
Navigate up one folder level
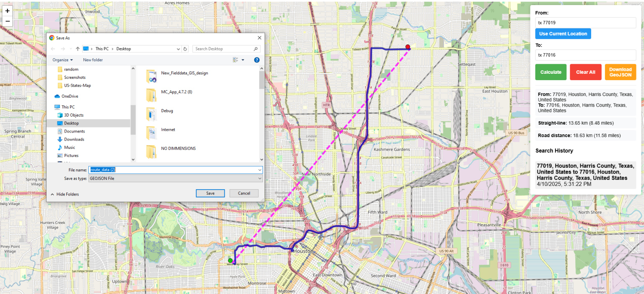78,49
